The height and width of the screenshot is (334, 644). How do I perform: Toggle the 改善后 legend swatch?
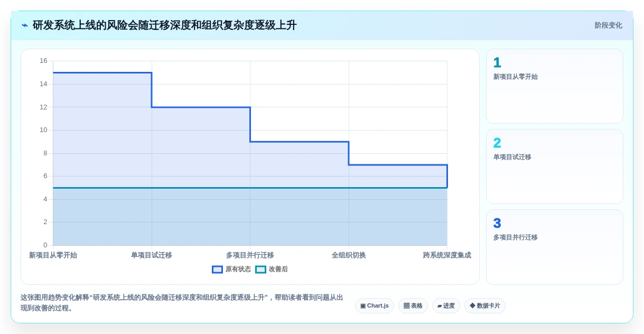[x=260, y=270]
